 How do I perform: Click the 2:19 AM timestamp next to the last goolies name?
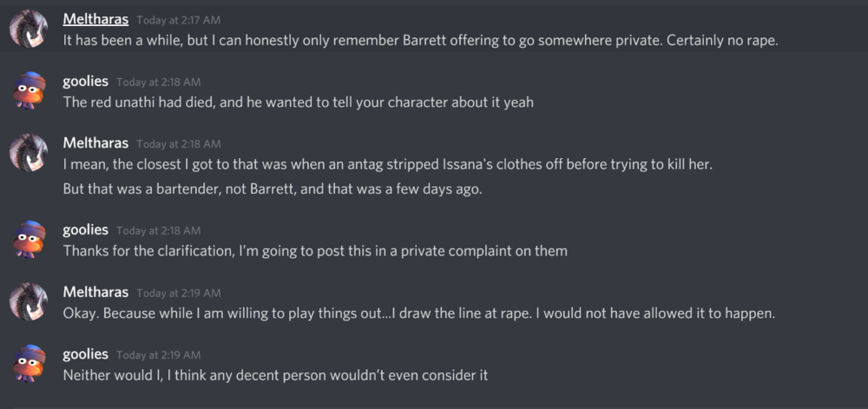[158, 355]
